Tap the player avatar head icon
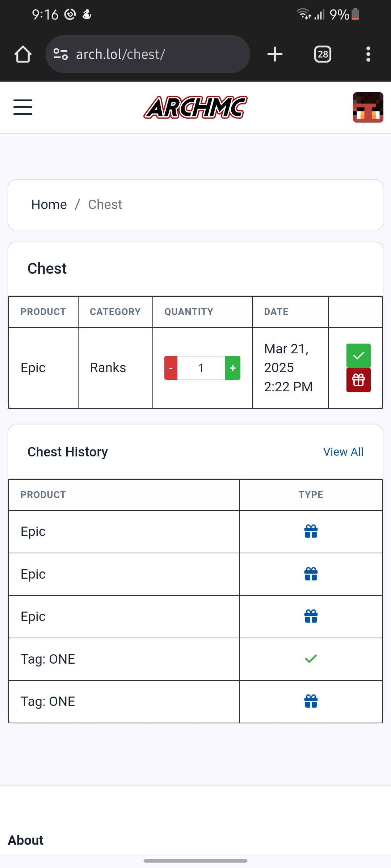 [x=368, y=107]
